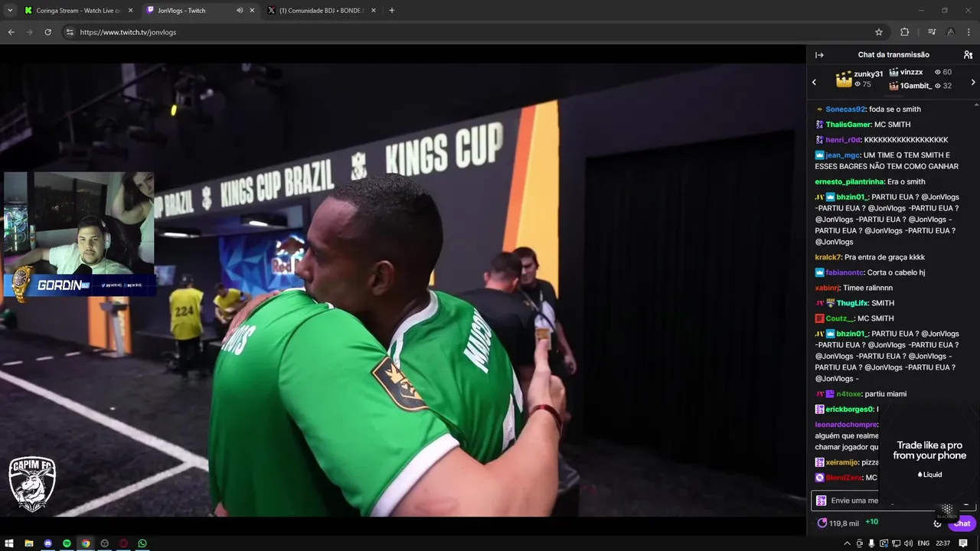Image resolution: width=980 pixels, height=551 pixels.
Task: Open Sonecas92 user in chat
Action: [844, 109]
